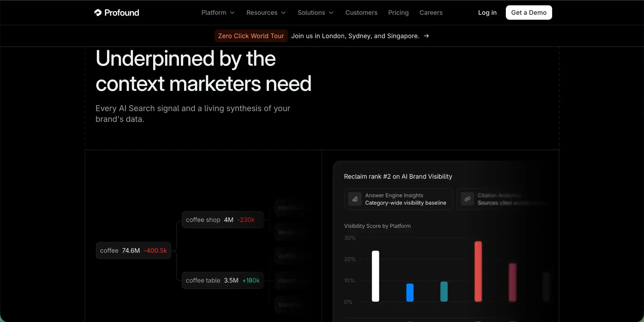Click the teal bar in visibility chart
644x322 pixels.
coord(444,292)
